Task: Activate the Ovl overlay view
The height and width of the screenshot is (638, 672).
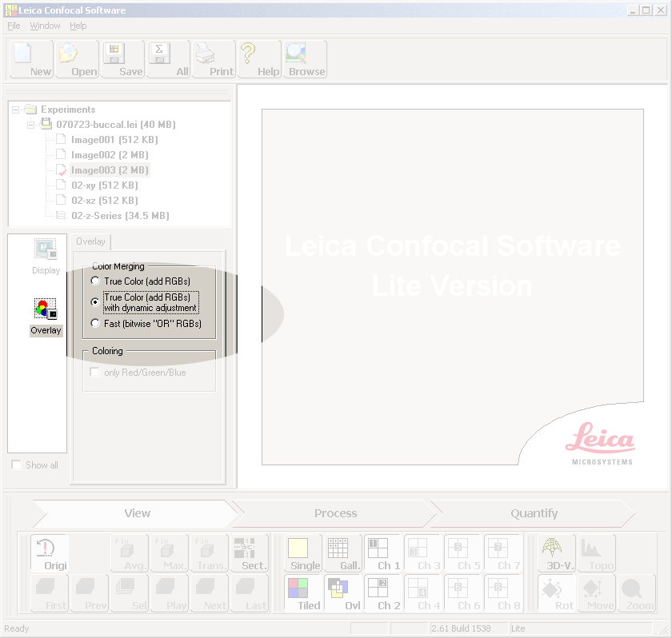Action: coord(343,593)
